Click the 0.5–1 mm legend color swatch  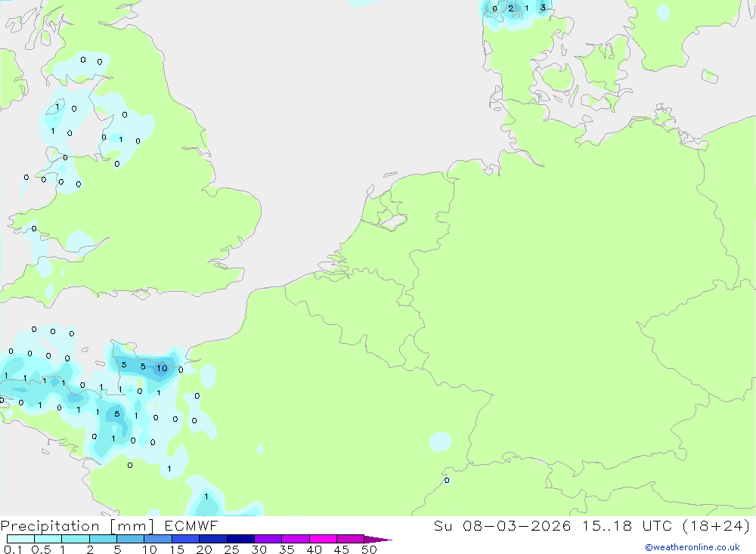(x=48, y=539)
